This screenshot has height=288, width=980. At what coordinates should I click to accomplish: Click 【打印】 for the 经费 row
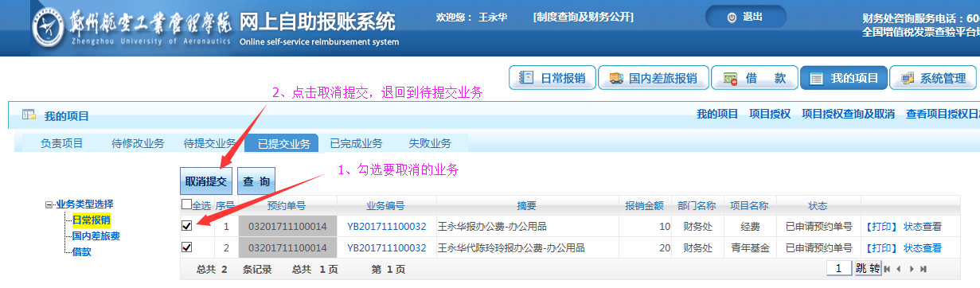coord(881,226)
